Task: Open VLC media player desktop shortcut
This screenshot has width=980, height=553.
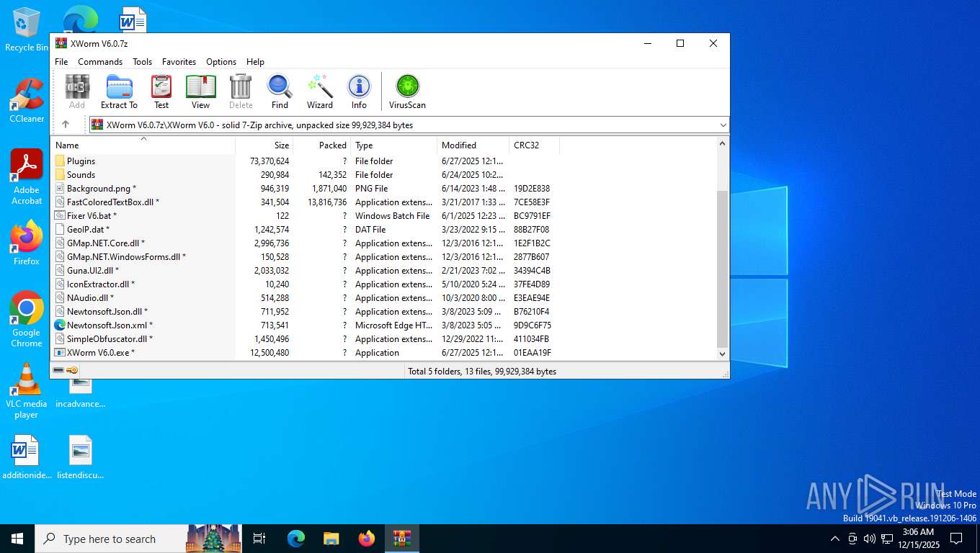Action: [x=27, y=391]
